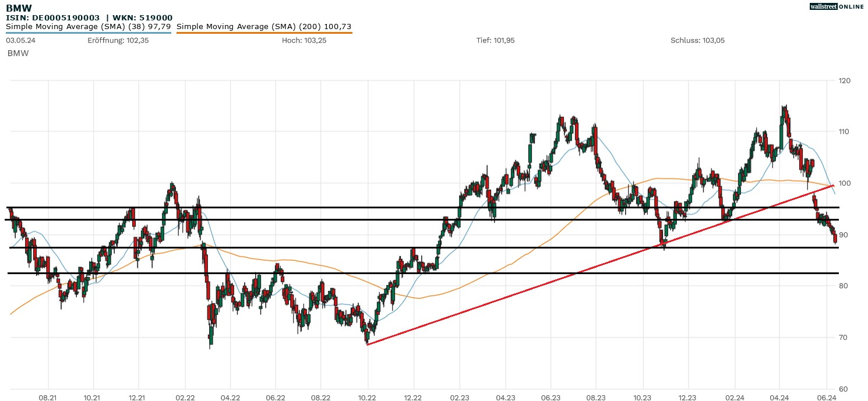Click the orange underline beneath SMA (200)
The image size is (868, 401).
(x=264, y=33)
